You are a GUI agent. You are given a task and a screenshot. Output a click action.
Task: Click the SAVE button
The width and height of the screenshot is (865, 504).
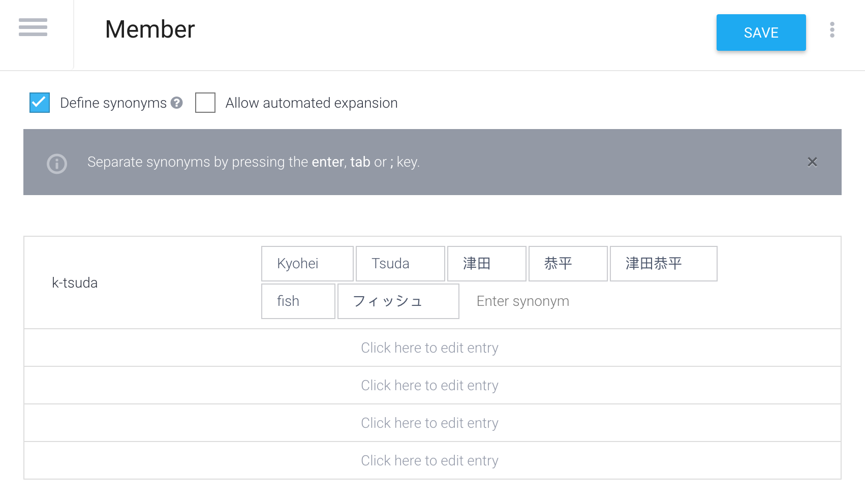coord(761,33)
